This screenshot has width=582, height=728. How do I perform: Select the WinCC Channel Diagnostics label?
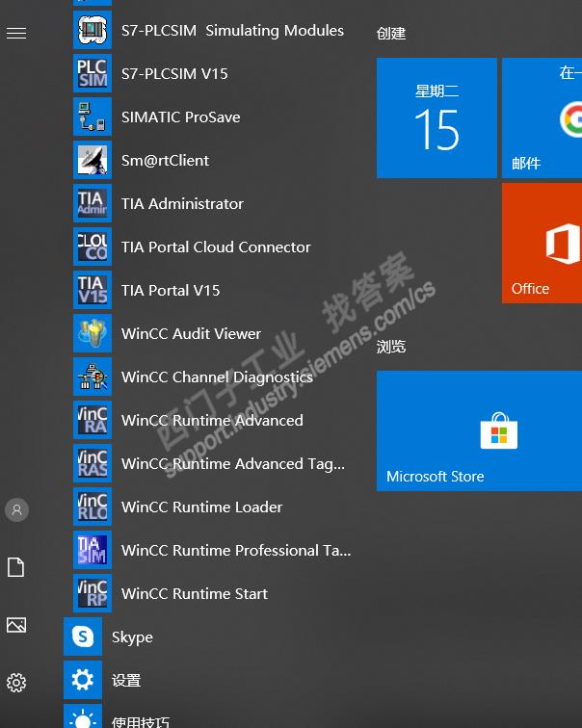coord(217,377)
